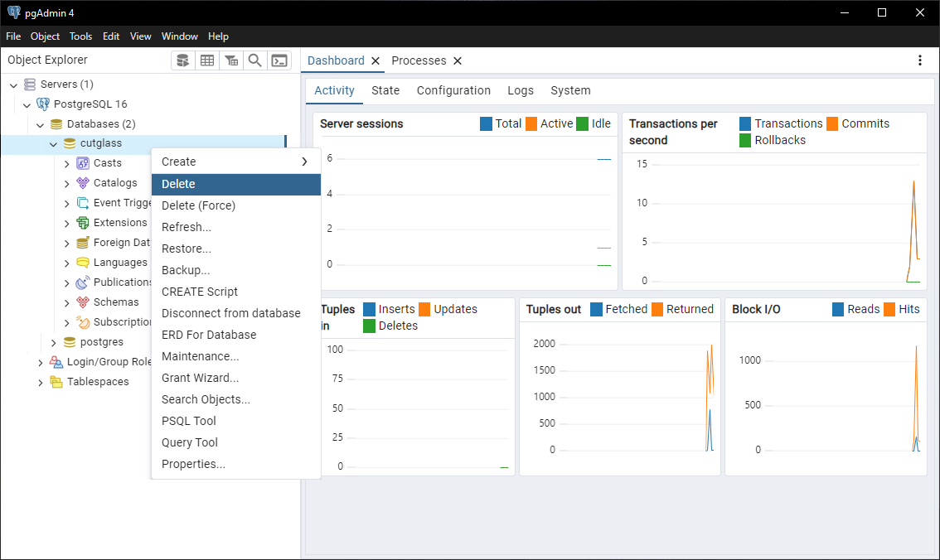This screenshot has height=560, width=940.
Task: Select Databases (2) in the tree
Action: [100, 124]
